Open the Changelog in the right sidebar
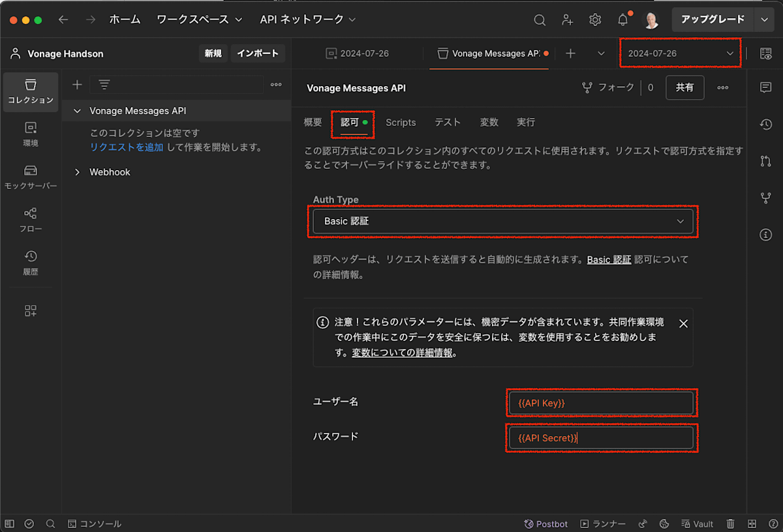This screenshot has width=783, height=532. pyautogui.click(x=766, y=124)
